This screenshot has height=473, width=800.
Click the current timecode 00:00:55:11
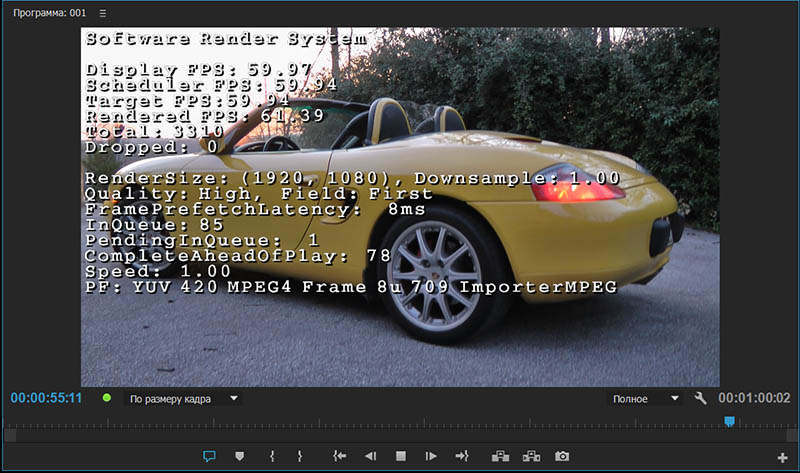pos(46,398)
